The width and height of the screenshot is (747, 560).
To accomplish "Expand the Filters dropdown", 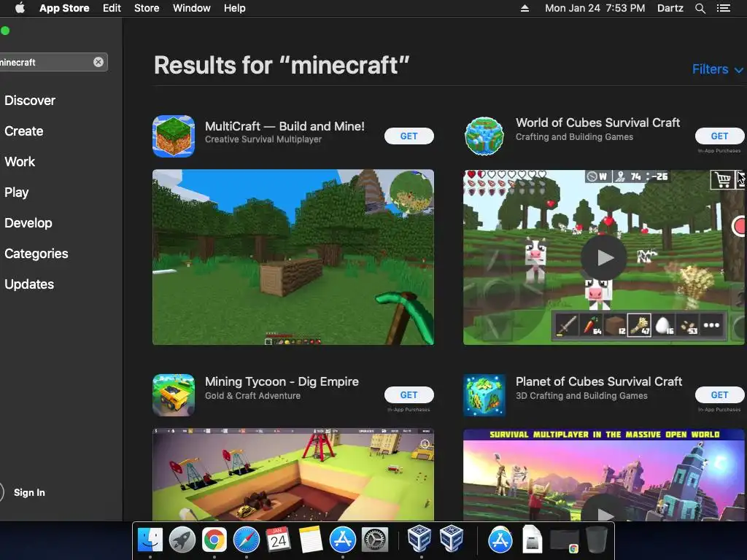I will click(718, 69).
